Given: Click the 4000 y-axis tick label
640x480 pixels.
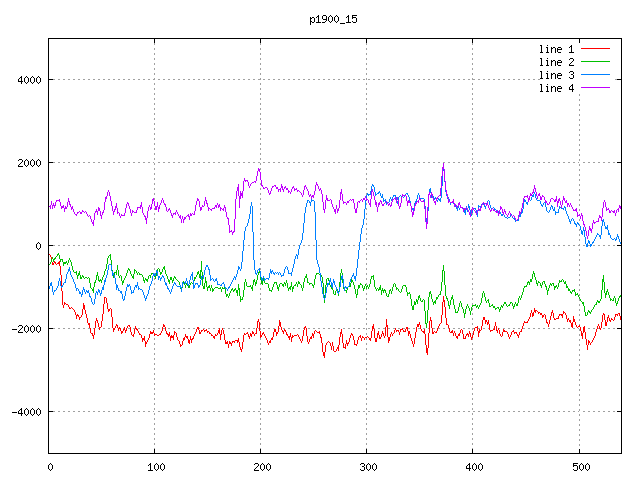Looking at the screenshot, I should click(x=28, y=80).
